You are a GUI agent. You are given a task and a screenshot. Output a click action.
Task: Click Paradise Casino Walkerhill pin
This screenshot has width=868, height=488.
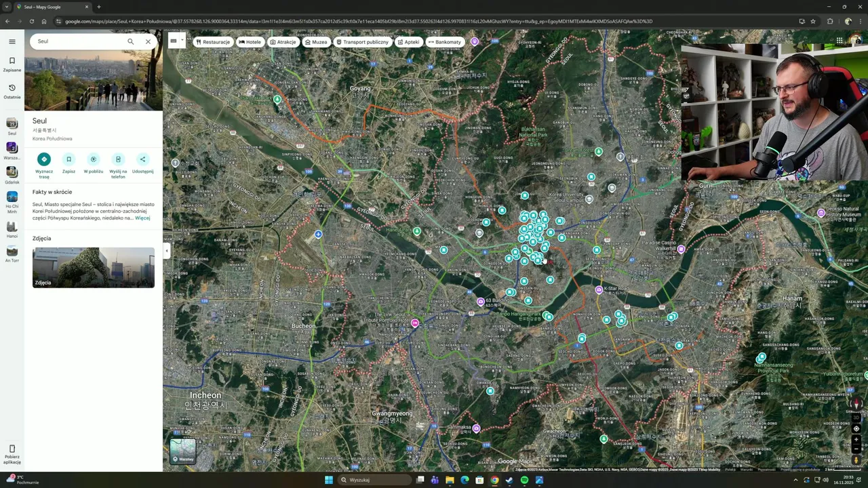(682, 249)
